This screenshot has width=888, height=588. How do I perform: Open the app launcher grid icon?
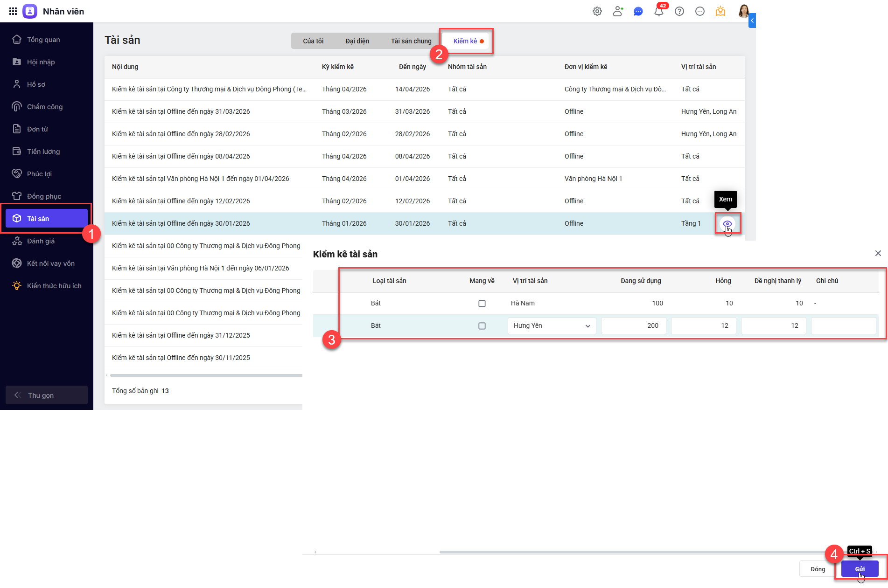pyautogui.click(x=13, y=11)
